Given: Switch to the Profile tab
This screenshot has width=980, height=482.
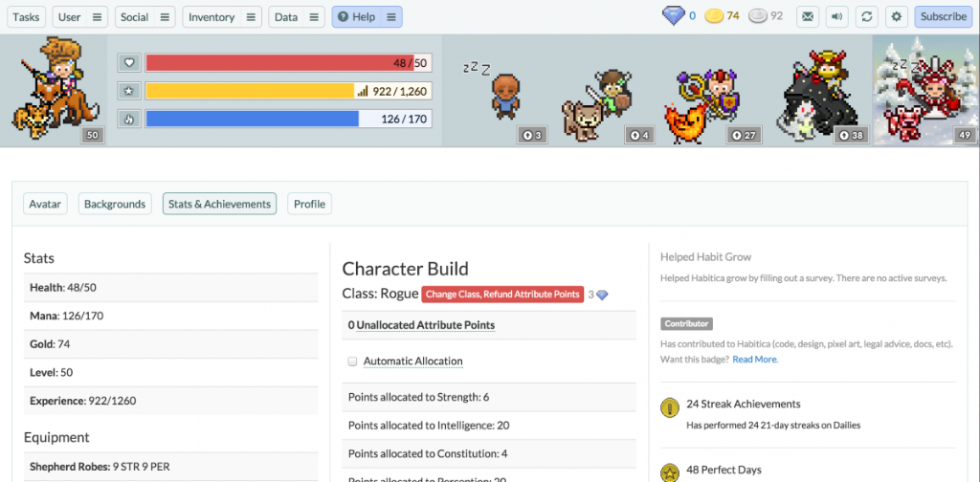Looking at the screenshot, I should [x=309, y=204].
